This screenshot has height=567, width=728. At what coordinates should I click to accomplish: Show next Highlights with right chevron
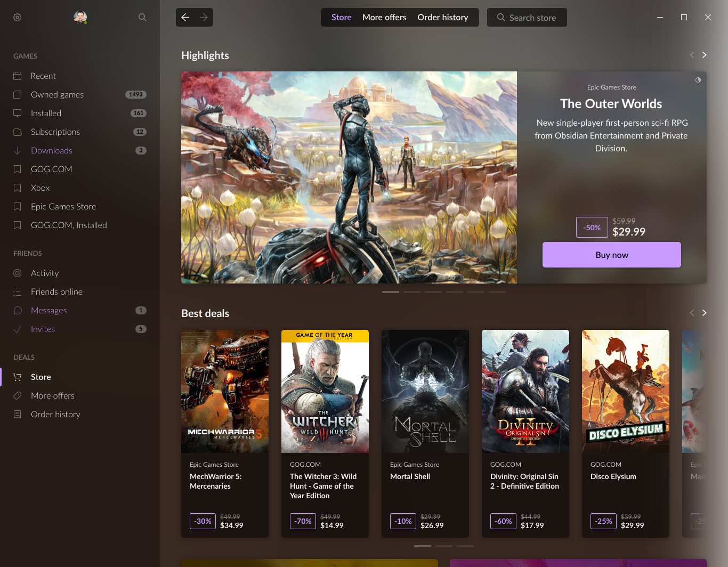[704, 55]
